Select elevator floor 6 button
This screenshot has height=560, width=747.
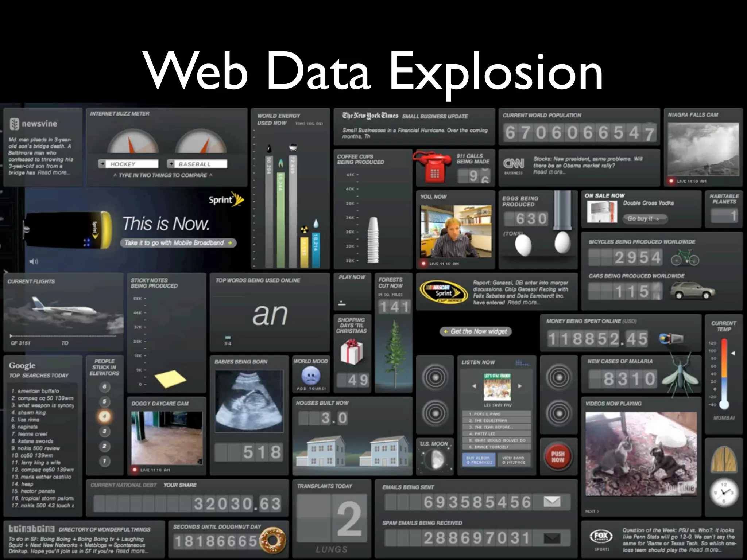click(x=104, y=387)
